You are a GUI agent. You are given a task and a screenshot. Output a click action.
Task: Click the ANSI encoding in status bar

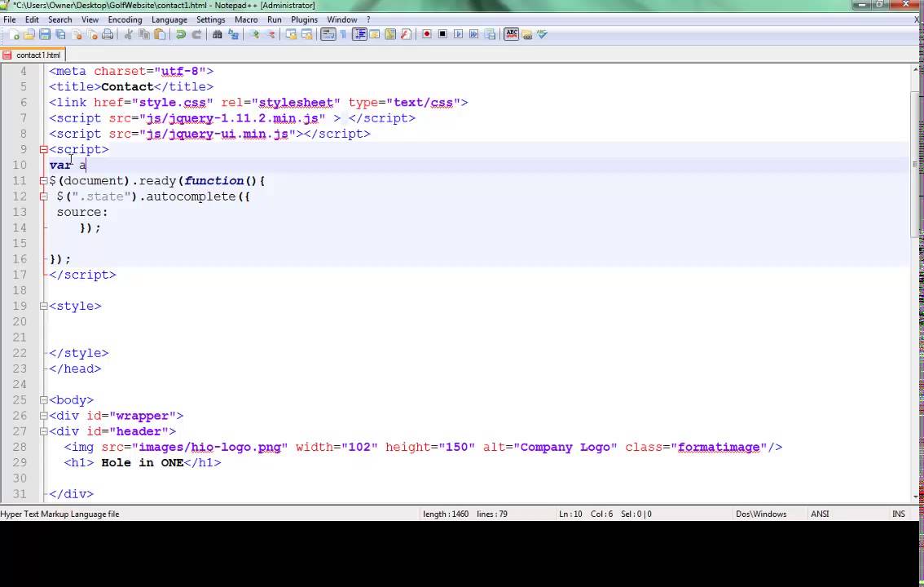click(x=820, y=514)
